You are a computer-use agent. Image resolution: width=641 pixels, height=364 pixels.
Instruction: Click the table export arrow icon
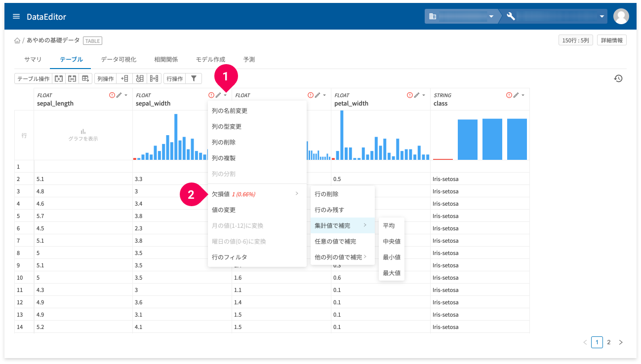tap(85, 78)
